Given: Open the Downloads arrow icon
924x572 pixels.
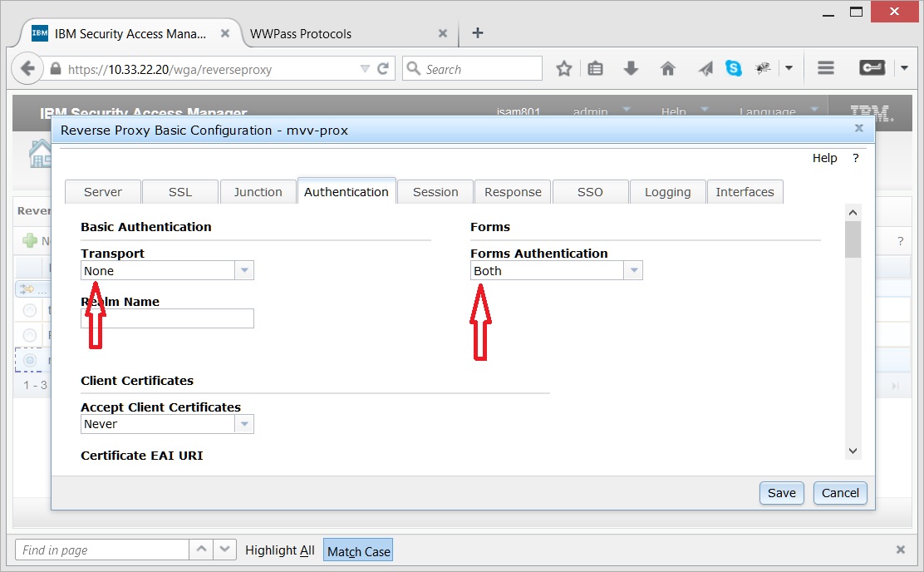Looking at the screenshot, I should pos(632,67).
